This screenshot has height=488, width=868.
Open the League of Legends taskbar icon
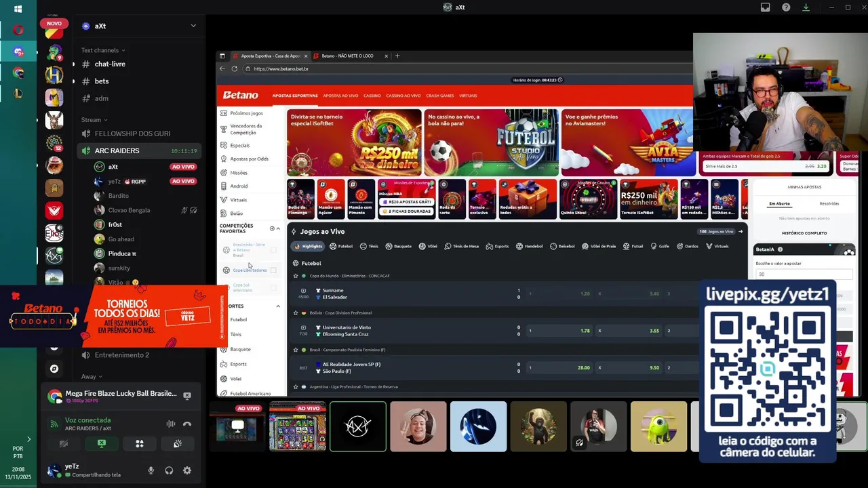(18, 94)
